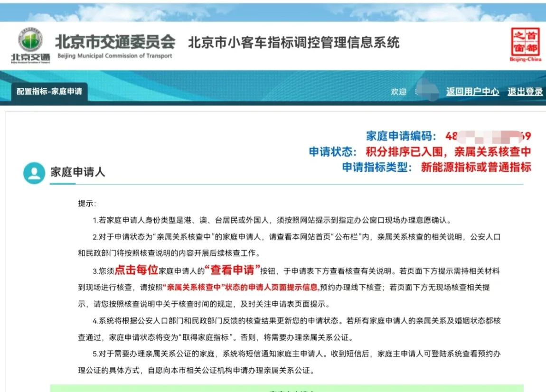Click the red 首都之窗 Beijing-China logo
Image resolution: width=546 pixels, height=392 pixels.
point(525,44)
